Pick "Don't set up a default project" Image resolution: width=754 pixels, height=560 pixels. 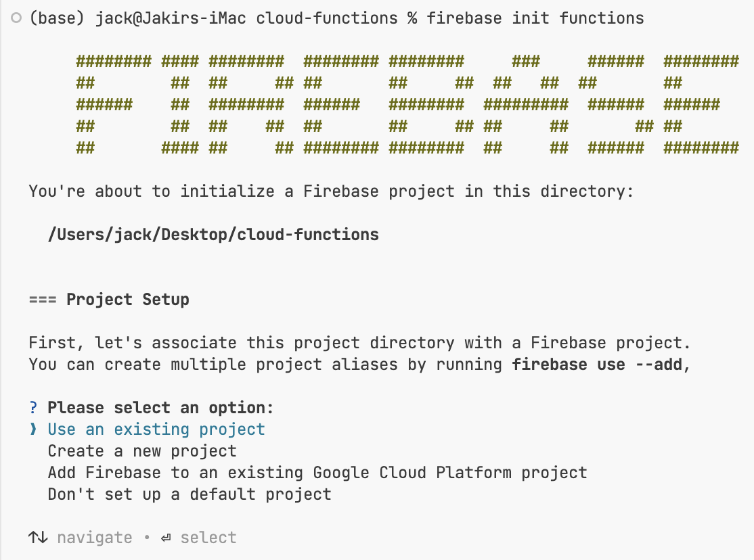pyautogui.click(x=190, y=494)
